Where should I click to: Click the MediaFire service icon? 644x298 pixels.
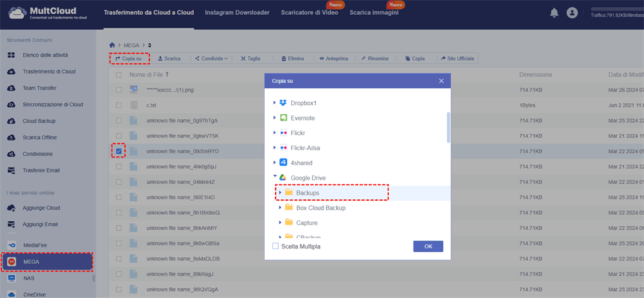pos(12,245)
